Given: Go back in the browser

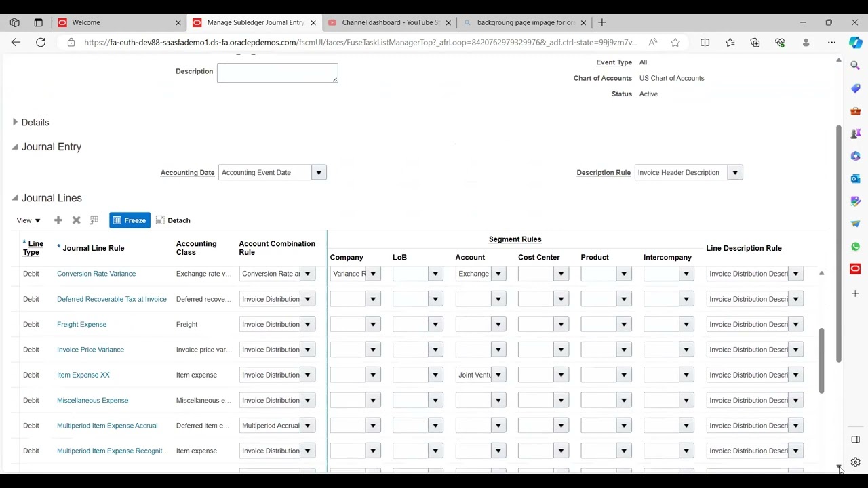Looking at the screenshot, I should point(16,43).
